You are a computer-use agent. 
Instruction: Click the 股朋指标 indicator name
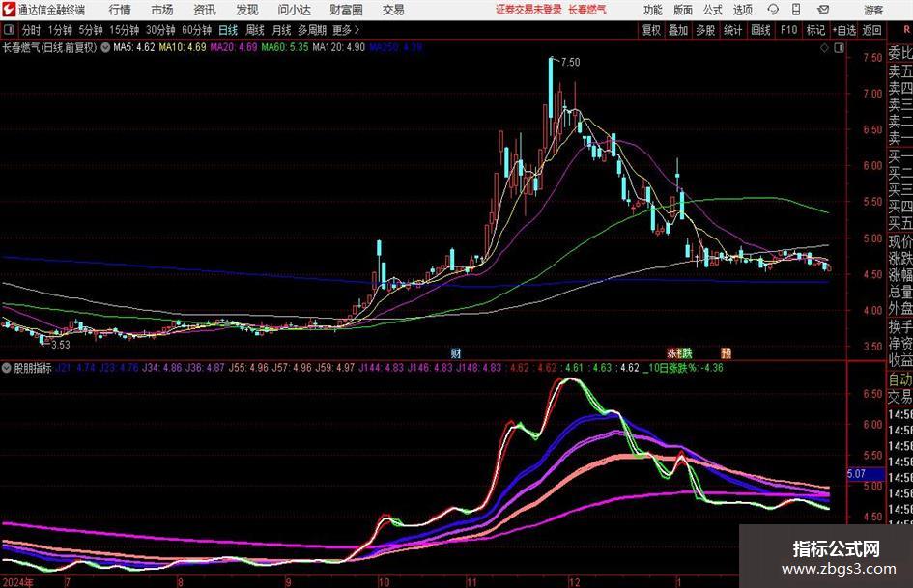[x=33, y=368]
